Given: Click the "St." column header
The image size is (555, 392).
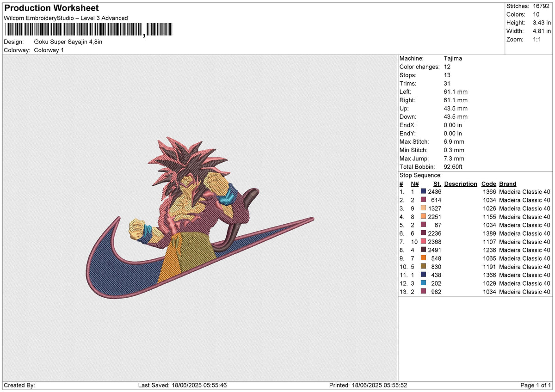Looking at the screenshot, I should click(437, 184).
